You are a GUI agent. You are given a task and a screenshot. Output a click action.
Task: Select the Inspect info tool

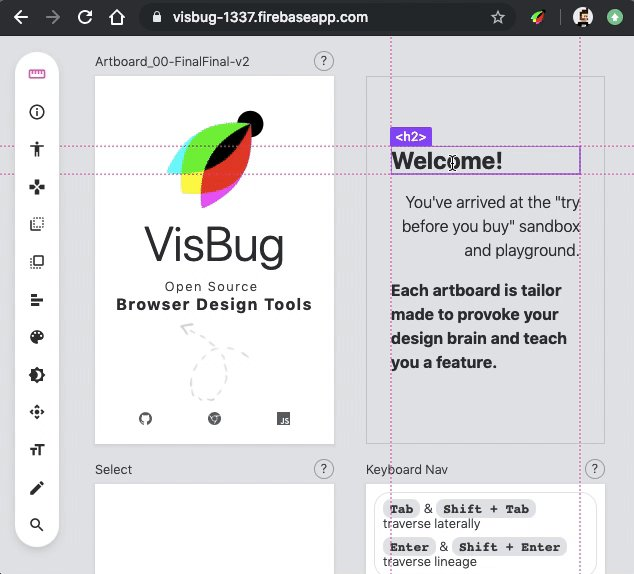37,112
